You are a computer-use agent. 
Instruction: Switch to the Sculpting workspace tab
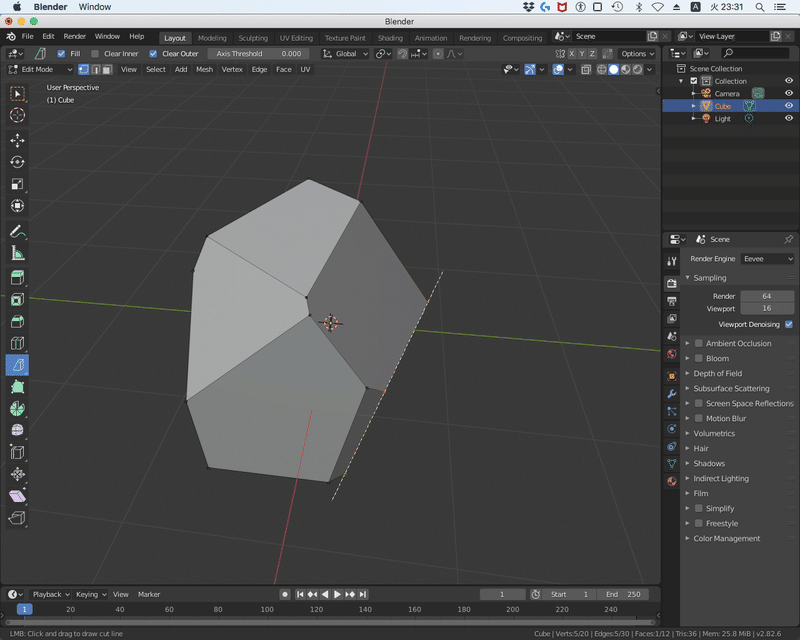tap(252, 38)
